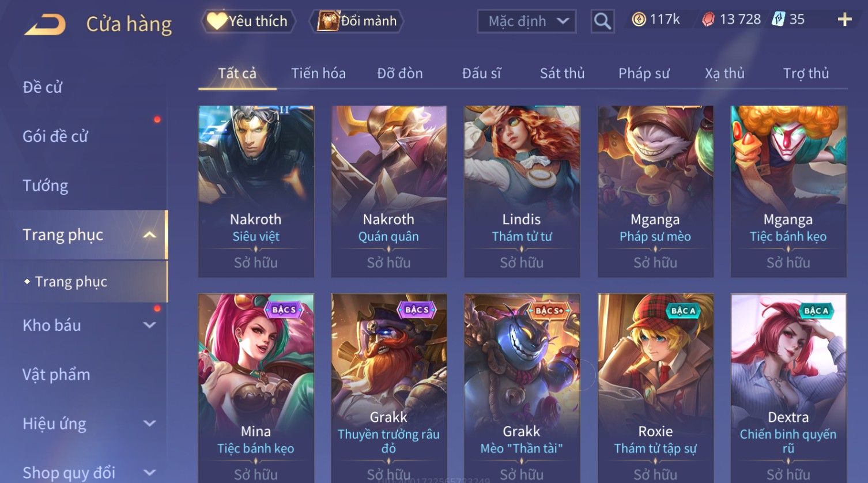Select Lindis Thám tử tư skin card
Viewport: 868px width, 483px height.
point(522,191)
